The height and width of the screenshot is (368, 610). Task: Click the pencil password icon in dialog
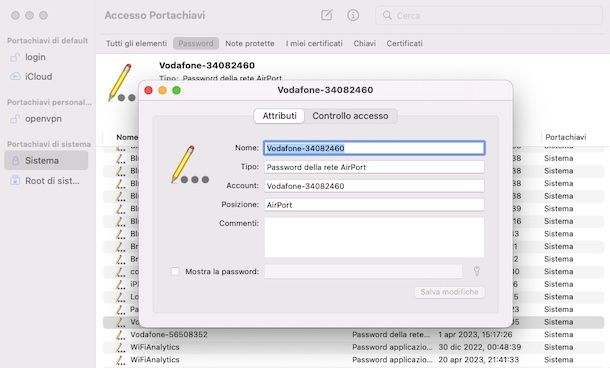click(189, 164)
